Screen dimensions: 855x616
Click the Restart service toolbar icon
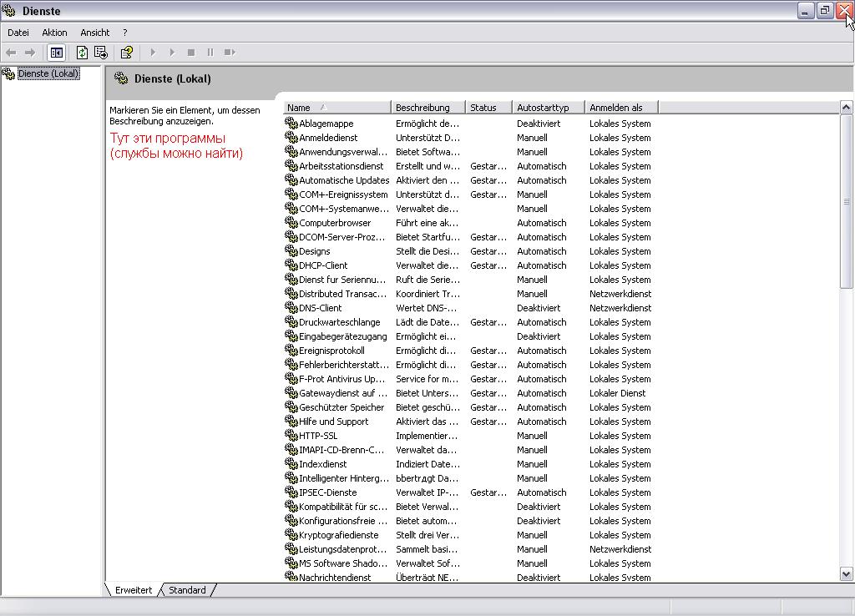click(x=230, y=53)
